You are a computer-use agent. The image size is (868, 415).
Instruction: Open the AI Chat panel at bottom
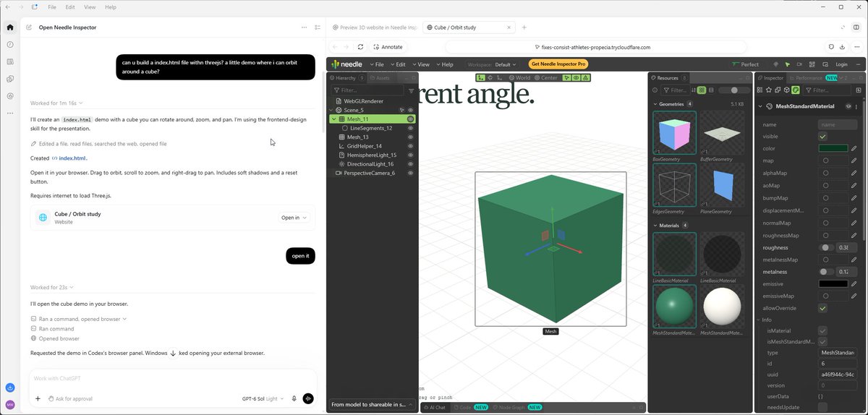(x=434, y=407)
